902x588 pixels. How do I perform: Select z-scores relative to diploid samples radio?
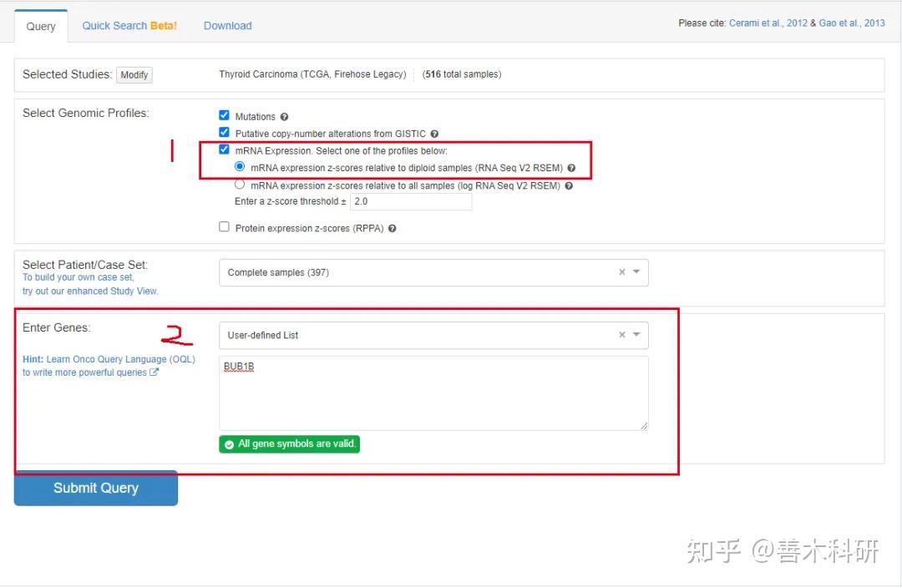tap(240, 167)
